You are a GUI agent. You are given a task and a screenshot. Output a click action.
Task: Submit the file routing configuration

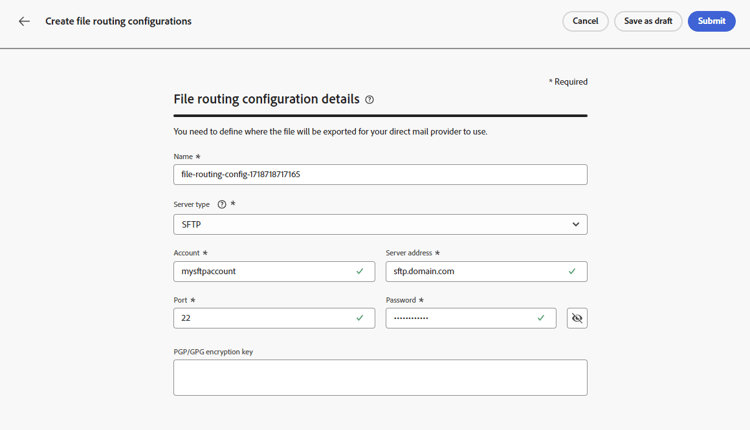[x=711, y=21]
